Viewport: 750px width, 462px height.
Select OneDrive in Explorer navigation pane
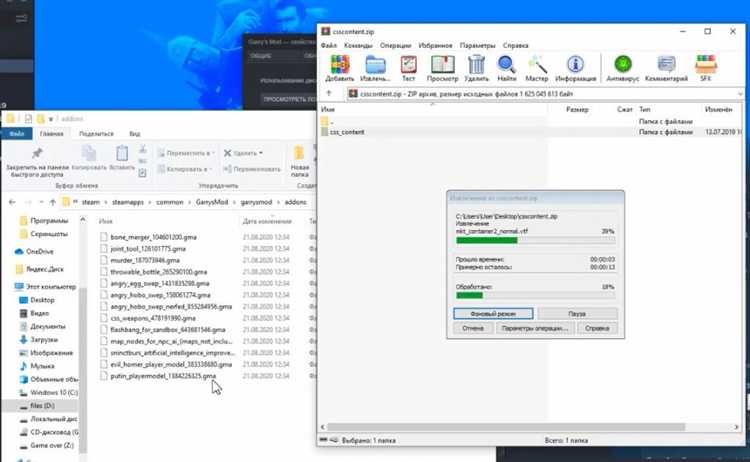coord(40,252)
